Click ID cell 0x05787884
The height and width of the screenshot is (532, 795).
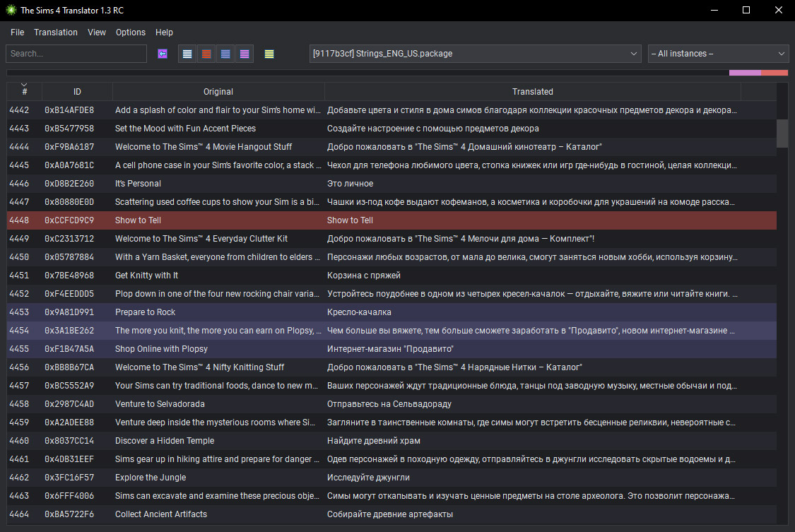click(69, 257)
